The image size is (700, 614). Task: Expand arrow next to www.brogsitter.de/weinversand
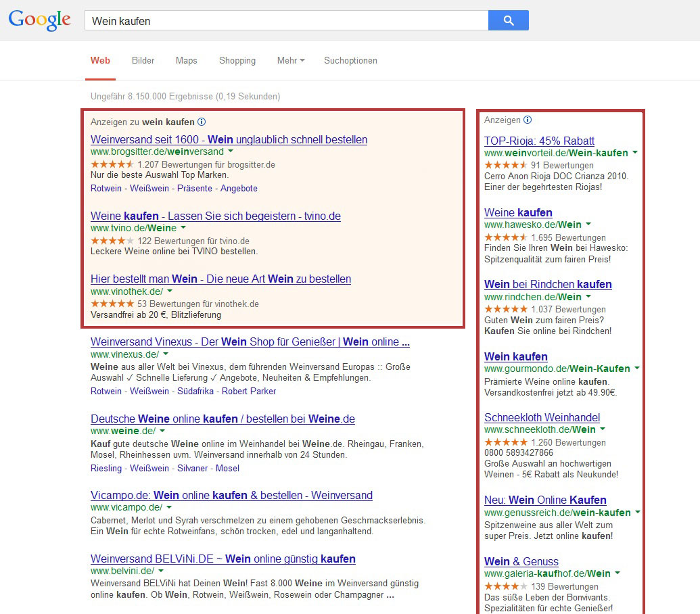231,151
